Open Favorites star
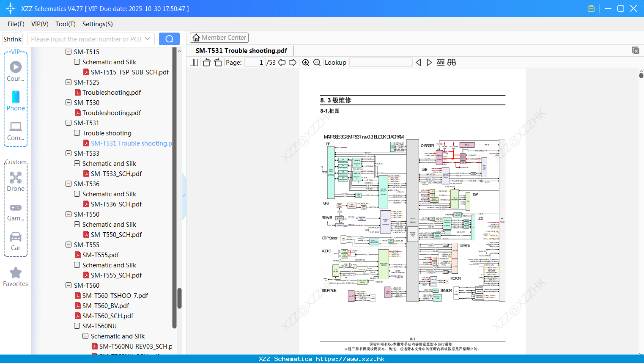 click(x=16, y=277)
